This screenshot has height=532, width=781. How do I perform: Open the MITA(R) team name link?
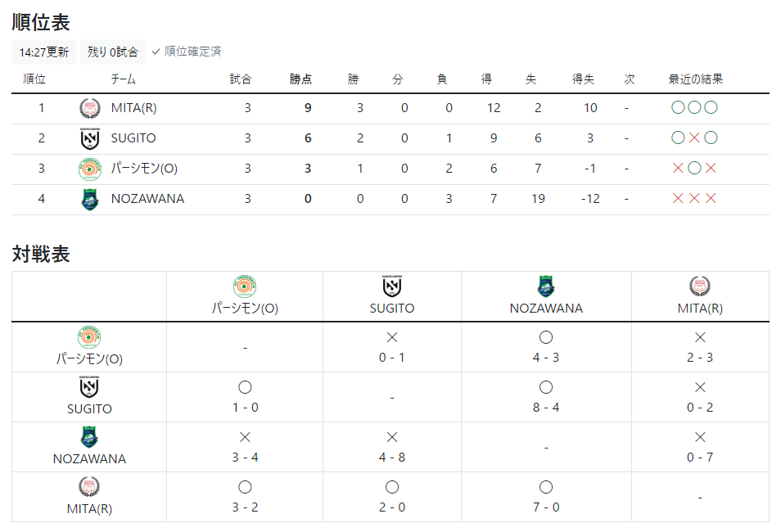click(133, 108)
